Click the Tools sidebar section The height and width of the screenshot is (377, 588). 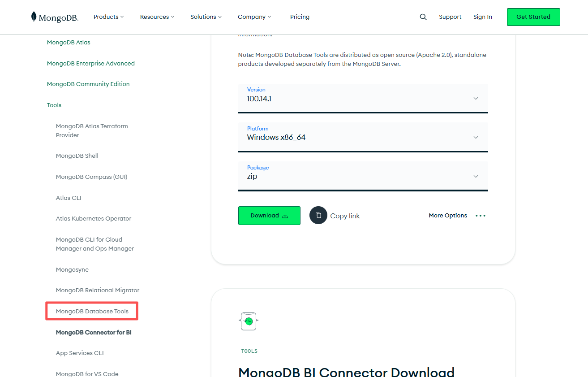pyautogui.click(x=54, y=105)
